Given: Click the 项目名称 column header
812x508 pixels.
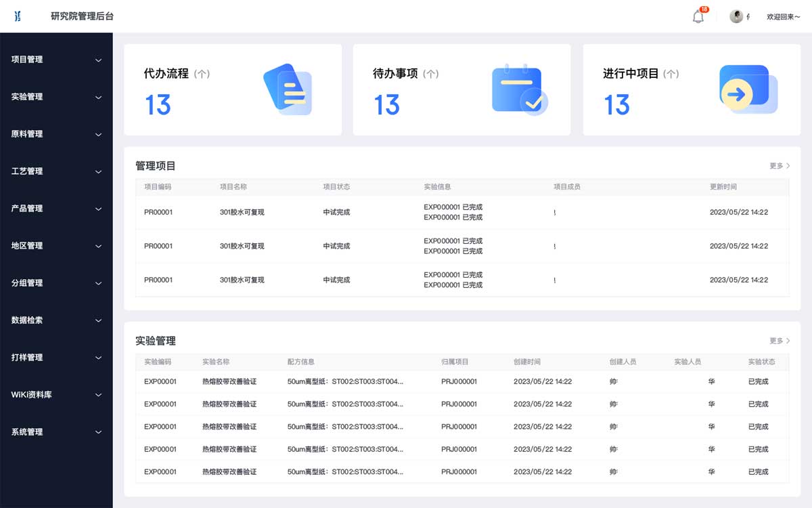Looking at the screenshot, I should [x=233, y=187].
